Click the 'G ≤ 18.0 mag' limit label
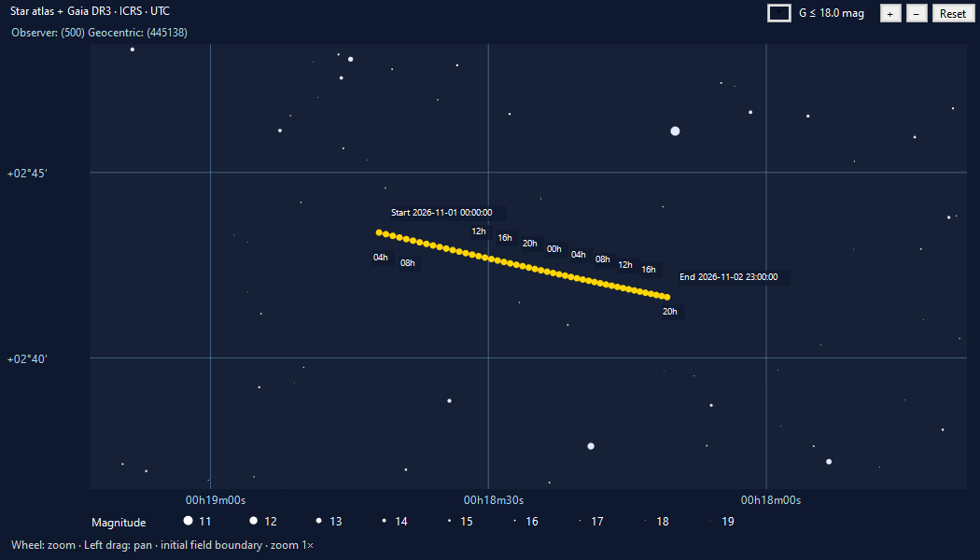This screenshot has width=980, height=560. click(x=832, y=13)
